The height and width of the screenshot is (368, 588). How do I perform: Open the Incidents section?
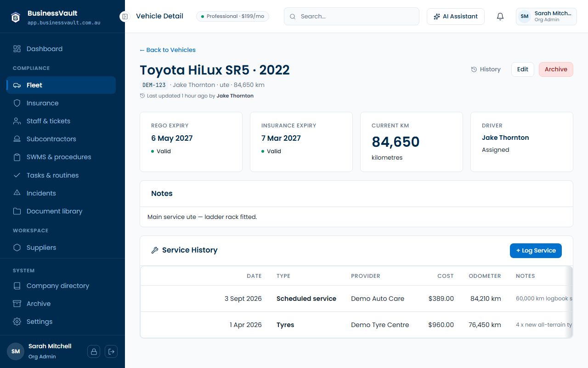[61, 193]
